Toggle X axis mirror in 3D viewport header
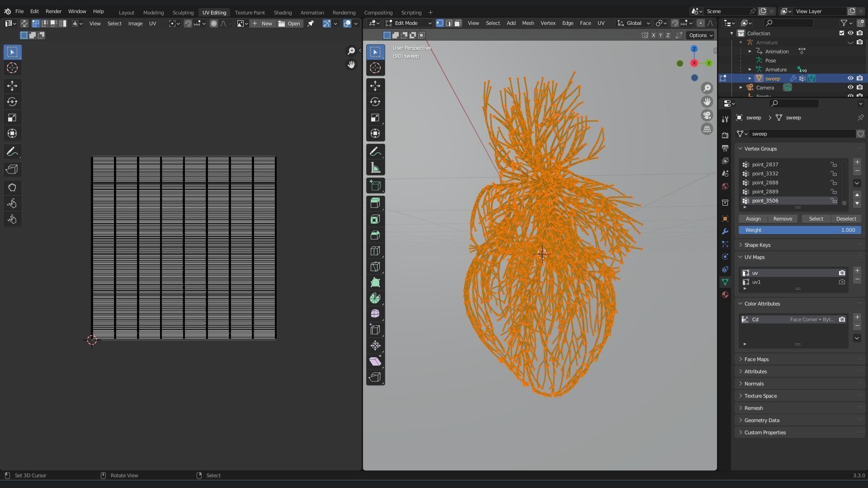This screenshot has height=488, width=868. coord(653,35)
